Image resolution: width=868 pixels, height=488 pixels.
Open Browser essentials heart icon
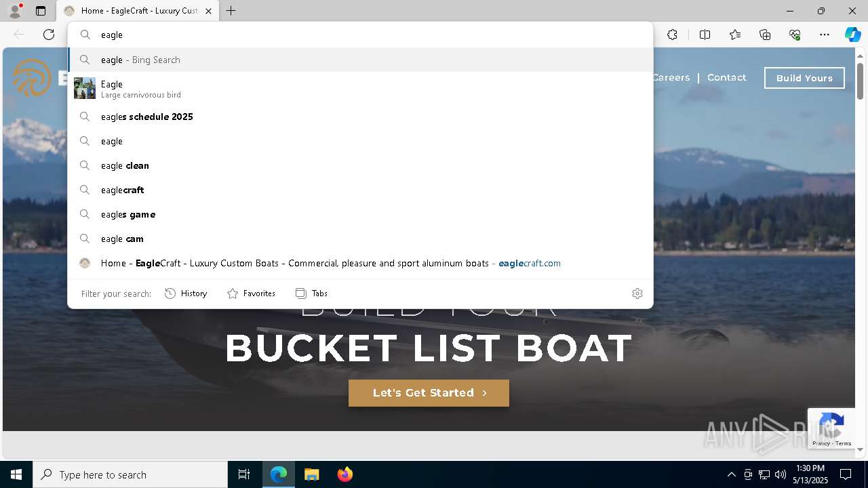coord(795,35)
